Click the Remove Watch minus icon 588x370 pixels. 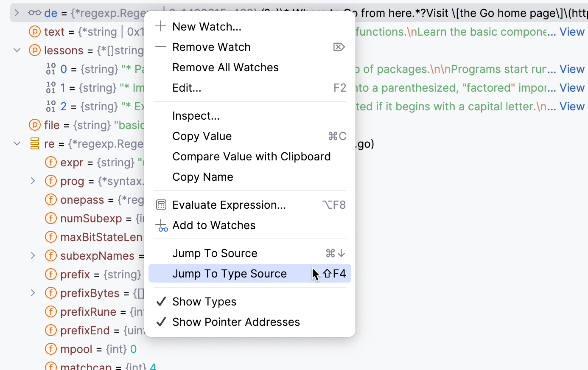(161, 47)
